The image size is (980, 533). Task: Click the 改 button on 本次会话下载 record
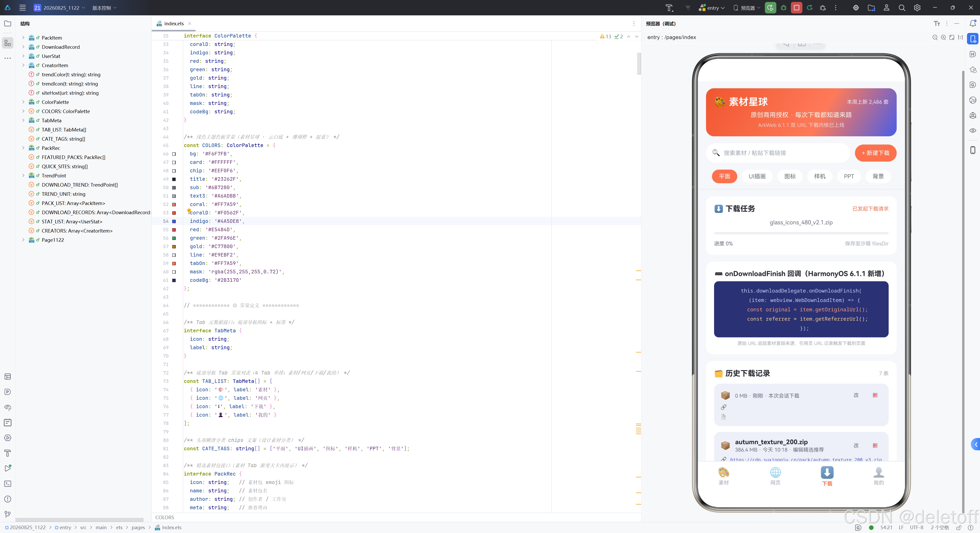point(856,395)
